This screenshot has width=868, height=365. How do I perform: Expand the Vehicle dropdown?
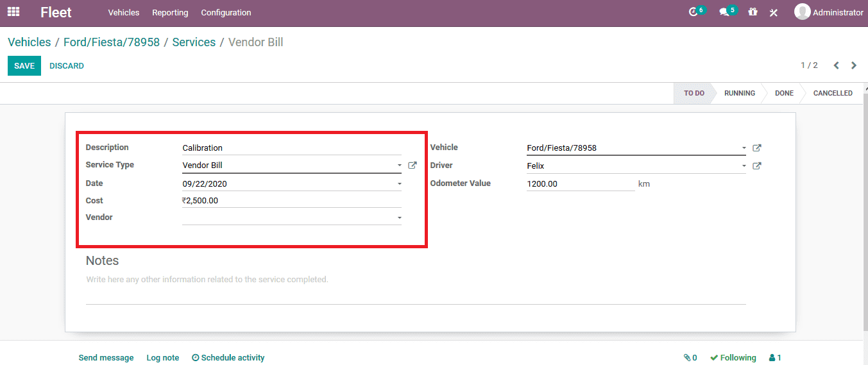(x=744, y=148)
